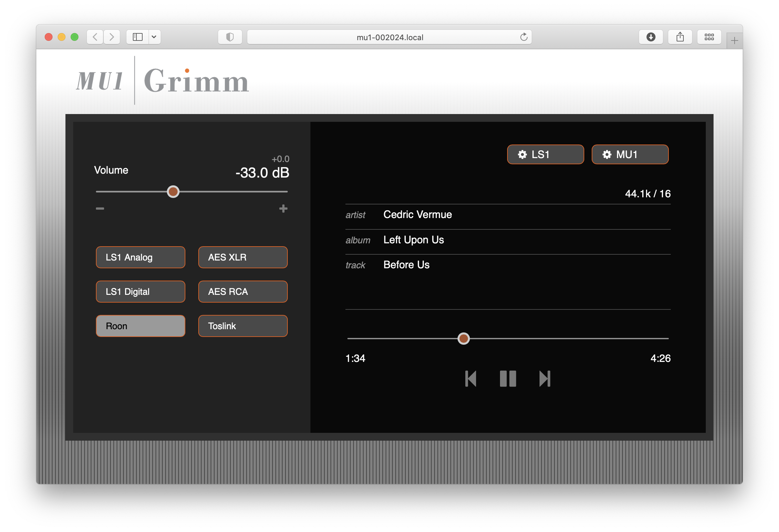Image resolution: width=779 pixels, height=532 pixels.
Task: Open the MU1 settings gear
Action: pyautogui.click(x=630, y=154)
